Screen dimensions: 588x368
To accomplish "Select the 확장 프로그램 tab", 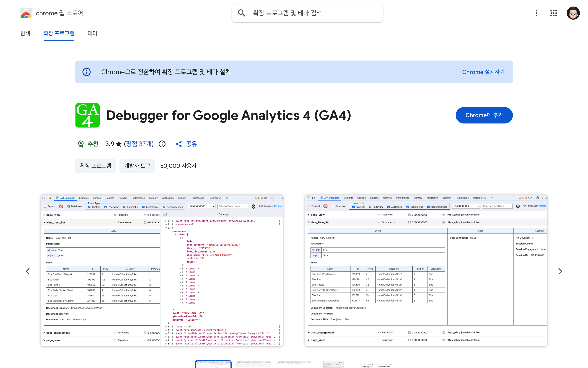I will 59,33.
